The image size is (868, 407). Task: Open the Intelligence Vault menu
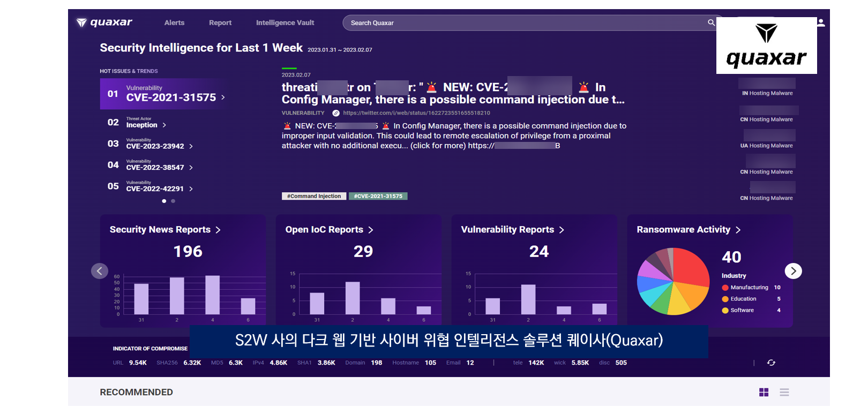point(285,22)
